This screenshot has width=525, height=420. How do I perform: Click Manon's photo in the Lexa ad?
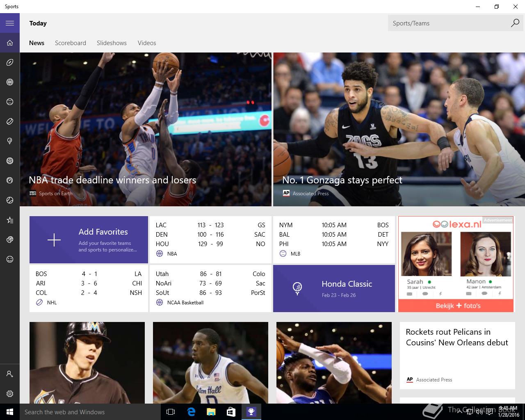486,254
